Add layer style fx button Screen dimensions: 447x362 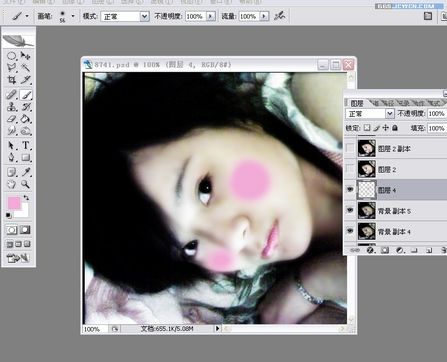click(x=370, y=250)
